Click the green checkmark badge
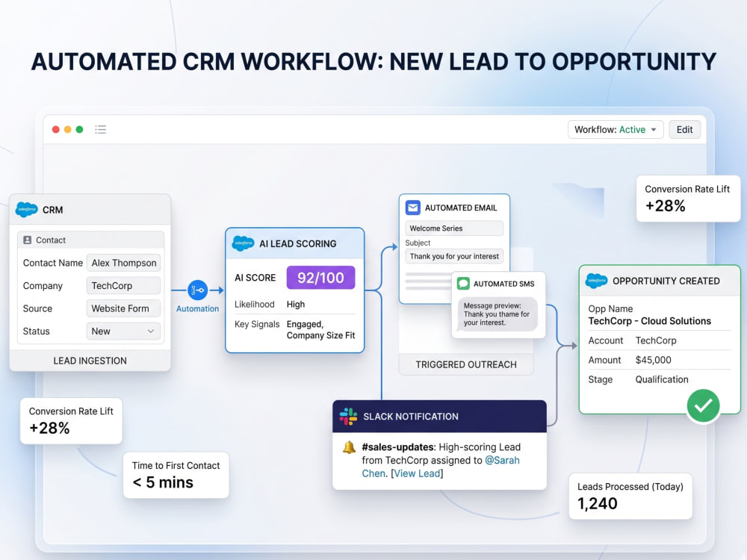This screenshot has width=747, height=560. click(x=703, y=405)
